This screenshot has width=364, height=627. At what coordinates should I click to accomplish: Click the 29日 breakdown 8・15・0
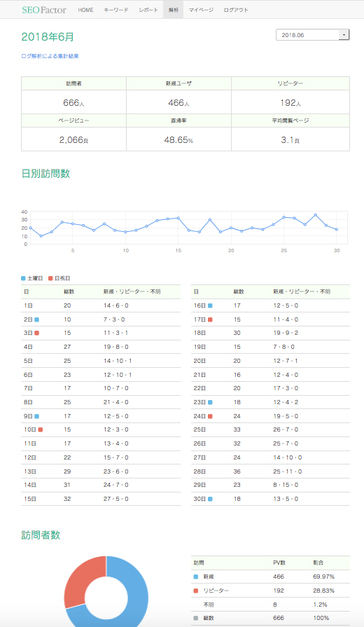coord(286,485)
